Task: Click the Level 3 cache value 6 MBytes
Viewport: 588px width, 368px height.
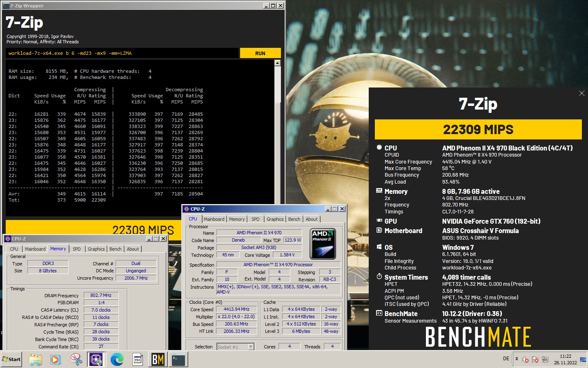Action: [301, 331]
